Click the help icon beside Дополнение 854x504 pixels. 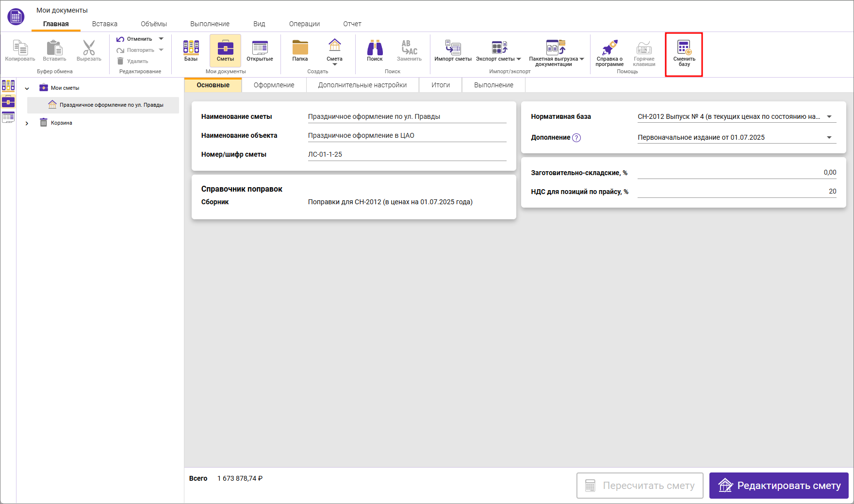(576, 138)
